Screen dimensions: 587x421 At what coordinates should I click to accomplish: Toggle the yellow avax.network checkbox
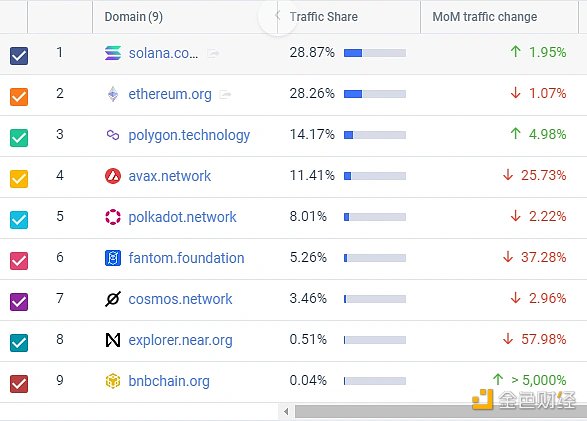(19, 179)
